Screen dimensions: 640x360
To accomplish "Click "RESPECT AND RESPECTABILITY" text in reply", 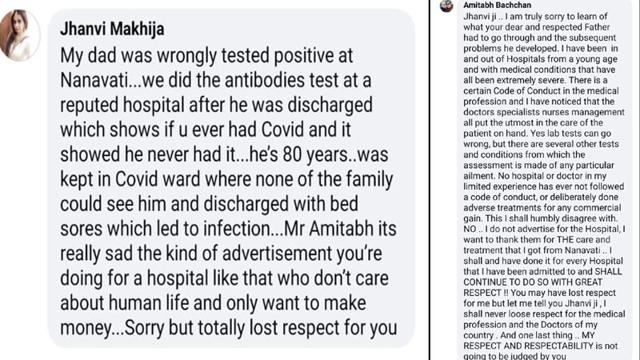I will [x=528, y=346].
